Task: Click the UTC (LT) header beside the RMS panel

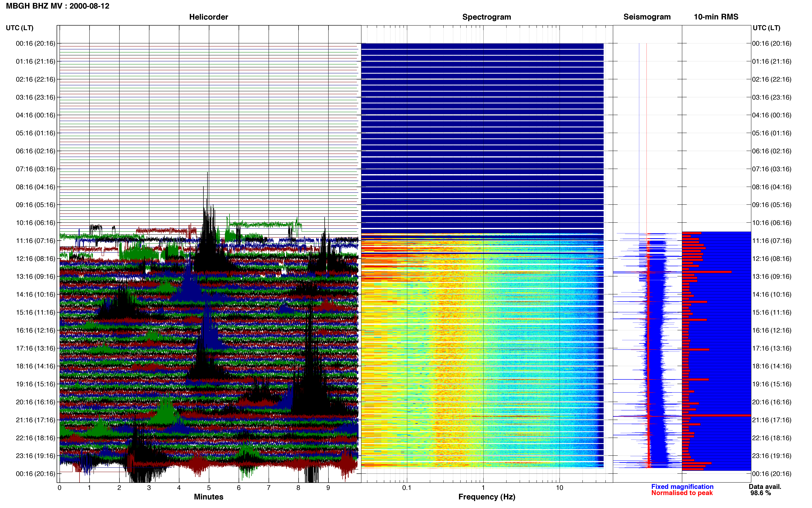Action: coord(766,28)
